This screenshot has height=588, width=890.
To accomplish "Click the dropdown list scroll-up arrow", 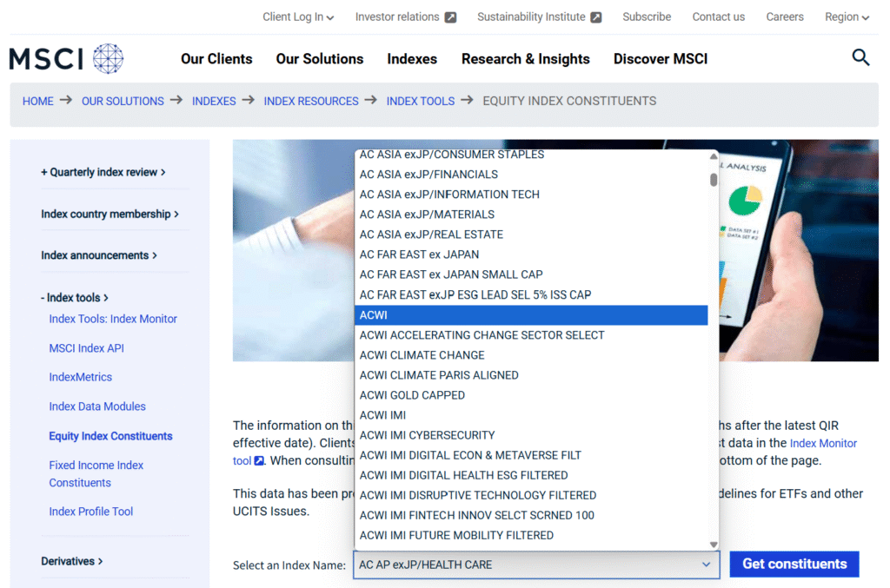I will 714,156.
